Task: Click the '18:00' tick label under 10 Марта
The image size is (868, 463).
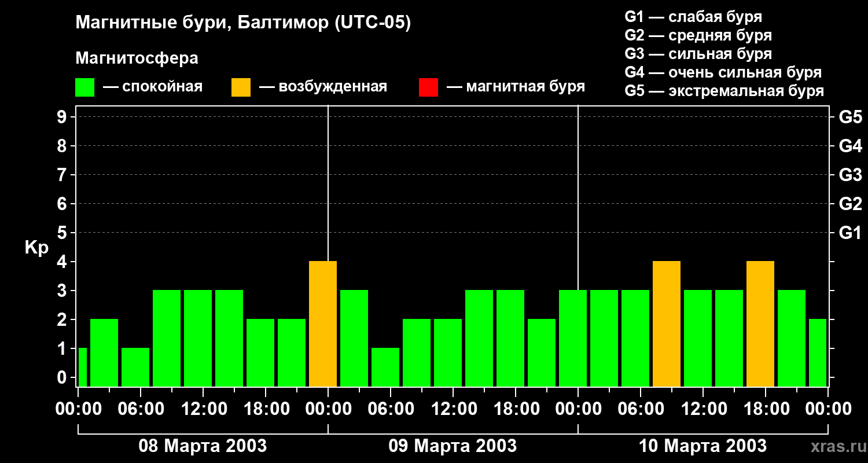Action: click(766, 409)
